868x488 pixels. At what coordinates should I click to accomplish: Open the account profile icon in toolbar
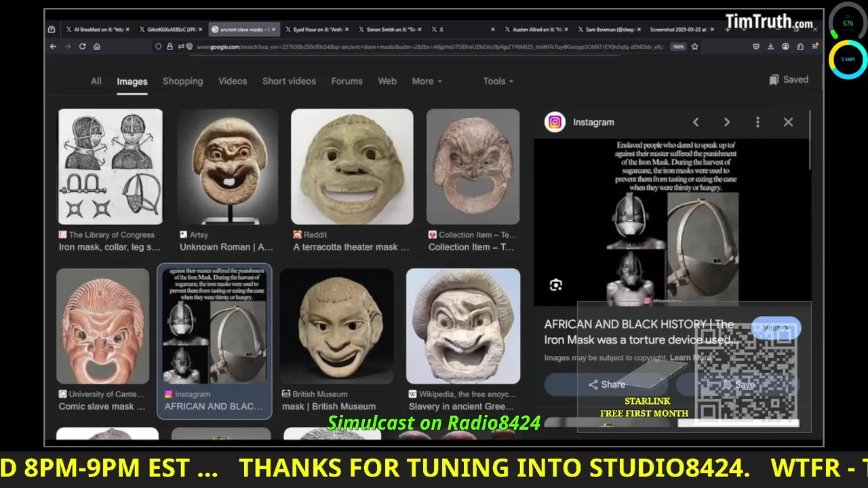785,47
